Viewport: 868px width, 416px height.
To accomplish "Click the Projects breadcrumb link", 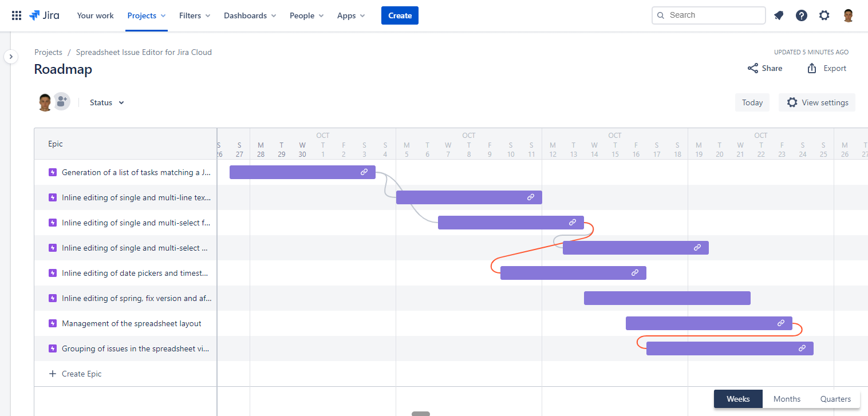I will 48,52.
